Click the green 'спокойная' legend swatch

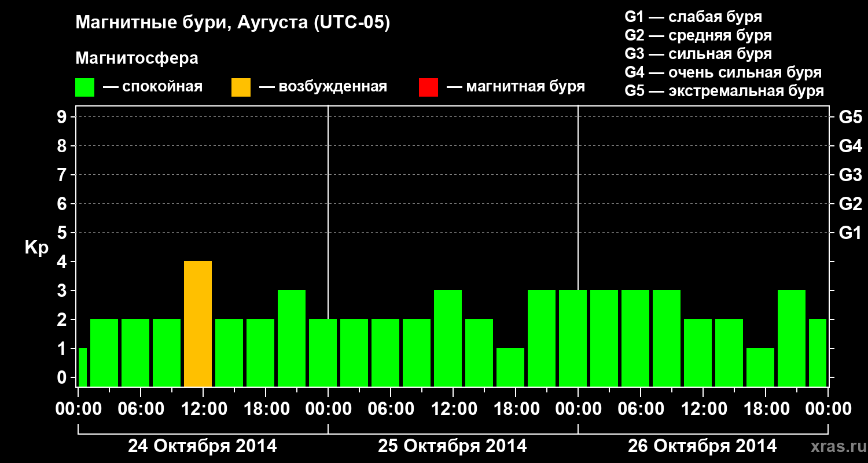point(85,87)
